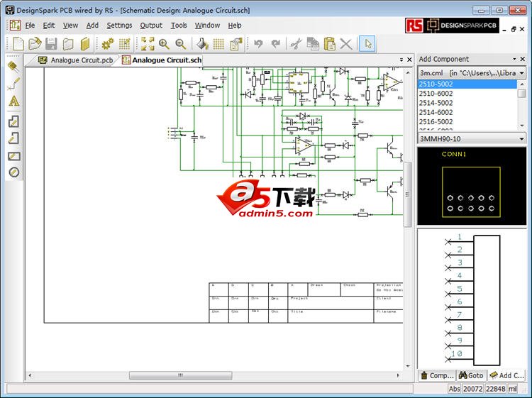Select the Add Component tool in left toolbar
532x398 pixels.
point(13,67)
